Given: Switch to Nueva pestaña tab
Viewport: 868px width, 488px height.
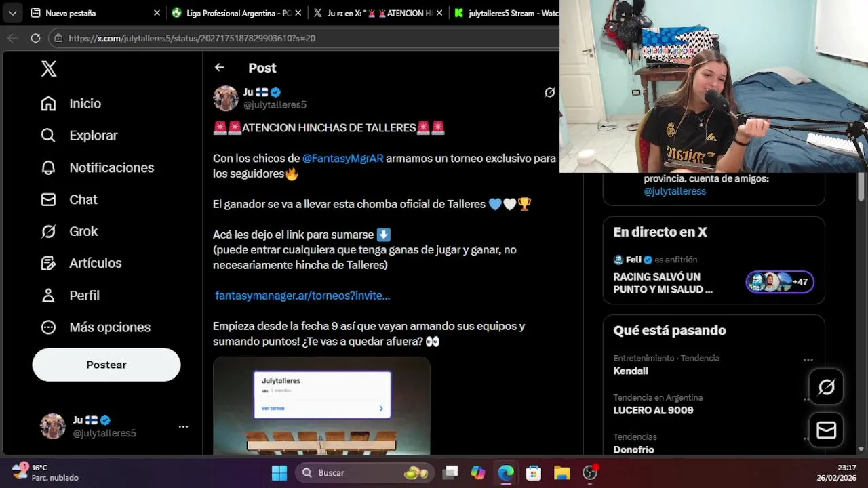Looking at the screenshot, I should click(95, 13).
